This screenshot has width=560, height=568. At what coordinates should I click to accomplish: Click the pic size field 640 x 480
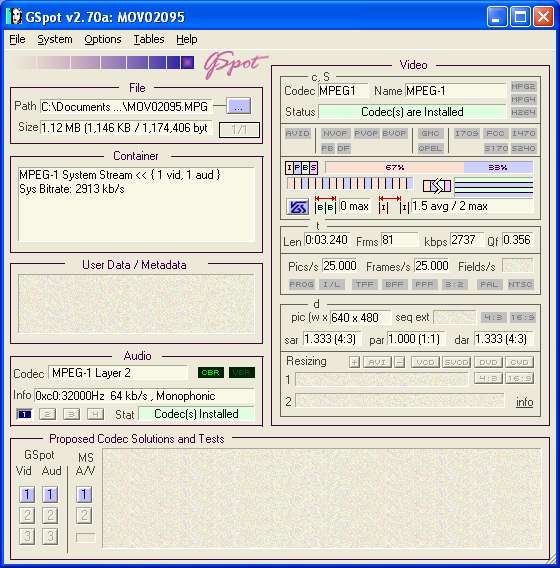[x=360, y=318]
